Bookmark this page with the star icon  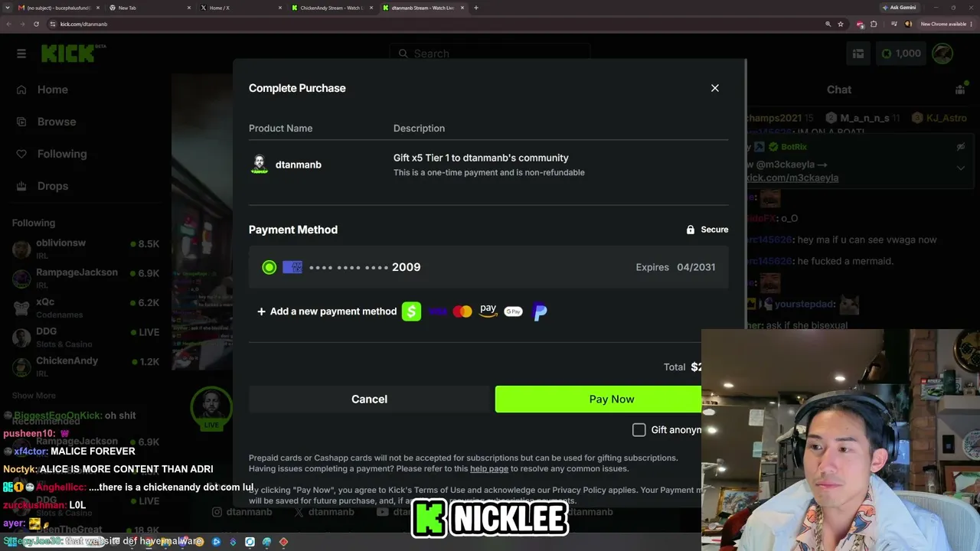pyautogui.click(x=841, y=24)
